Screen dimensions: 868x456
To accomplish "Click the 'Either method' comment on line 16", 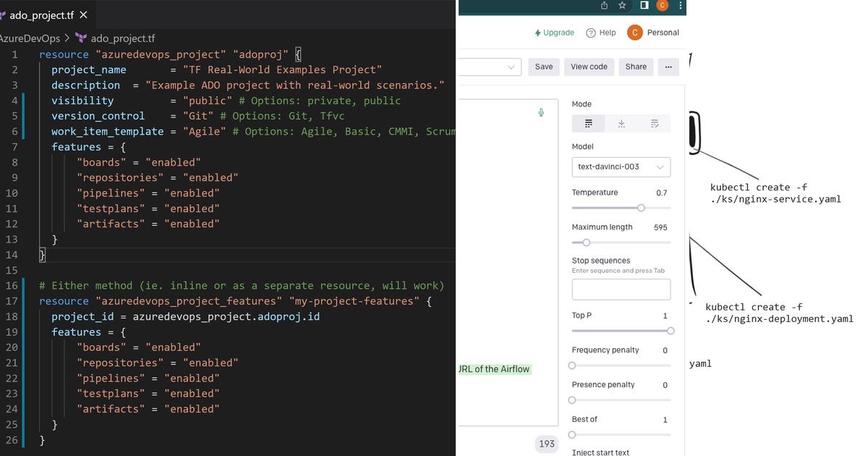I will 242,285.
